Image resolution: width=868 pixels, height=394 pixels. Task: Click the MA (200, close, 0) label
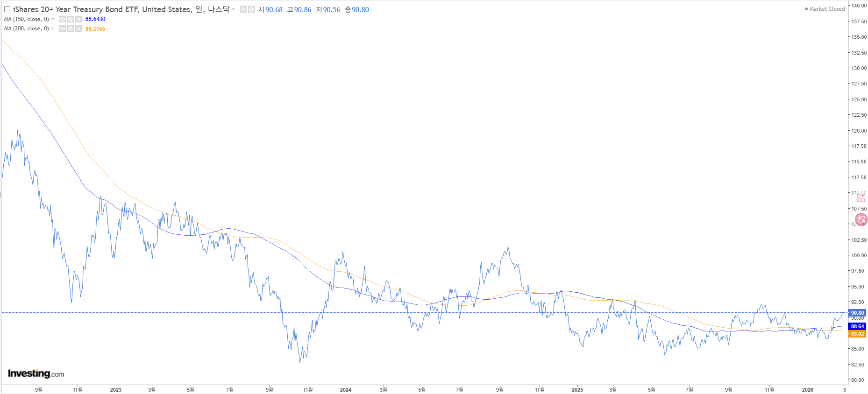click(26, 28)
